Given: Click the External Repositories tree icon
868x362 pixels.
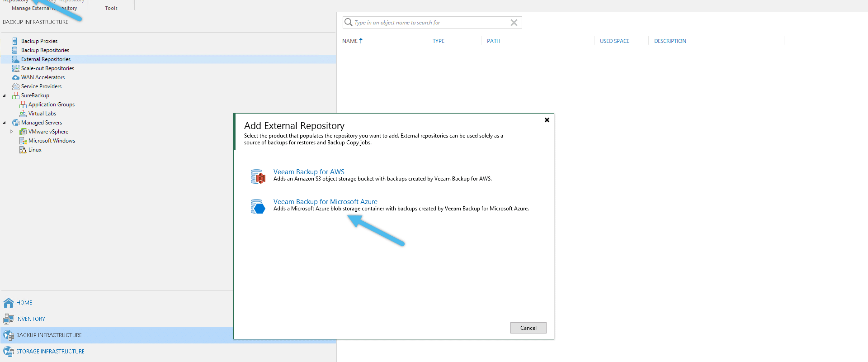Looking at the screenshot, I should (15, 59).
